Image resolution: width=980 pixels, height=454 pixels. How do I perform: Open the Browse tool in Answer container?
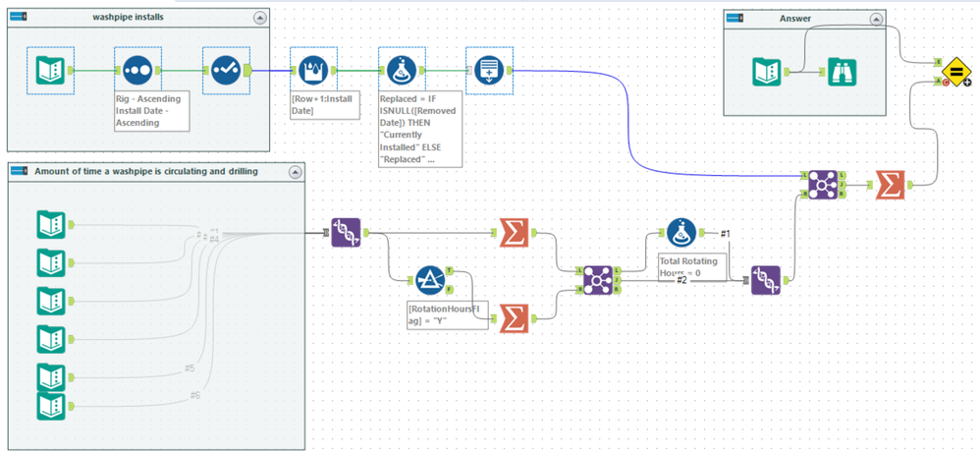842,72
